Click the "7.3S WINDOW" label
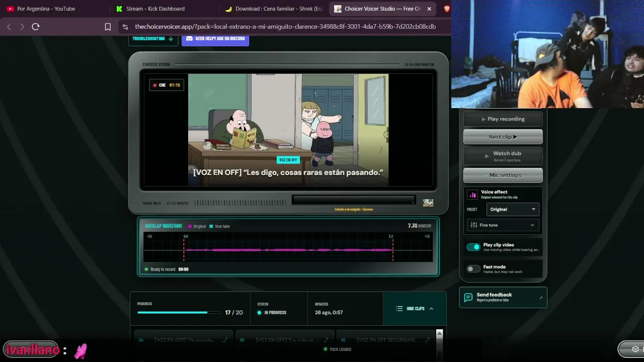 click(x=420, y=226)
